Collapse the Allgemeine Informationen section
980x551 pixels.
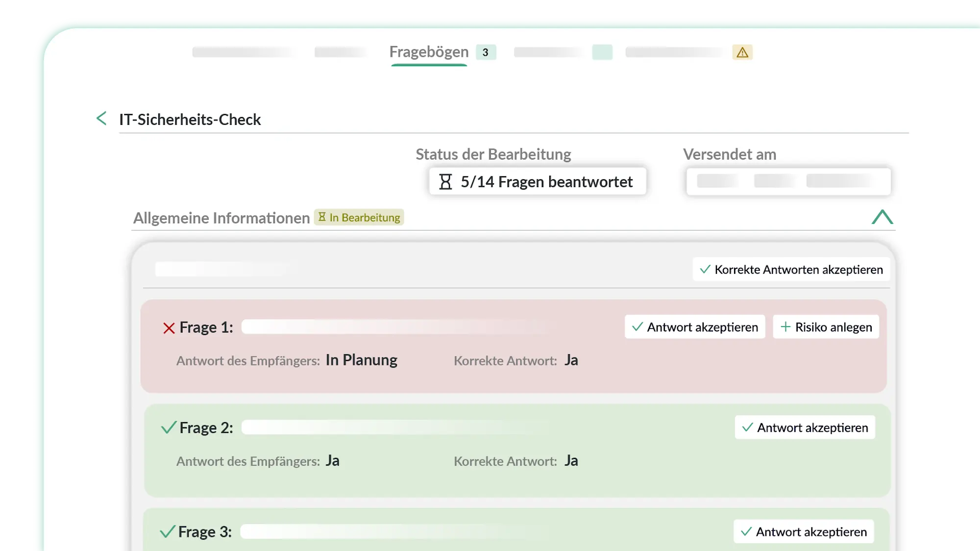click(x=882, y=217)
